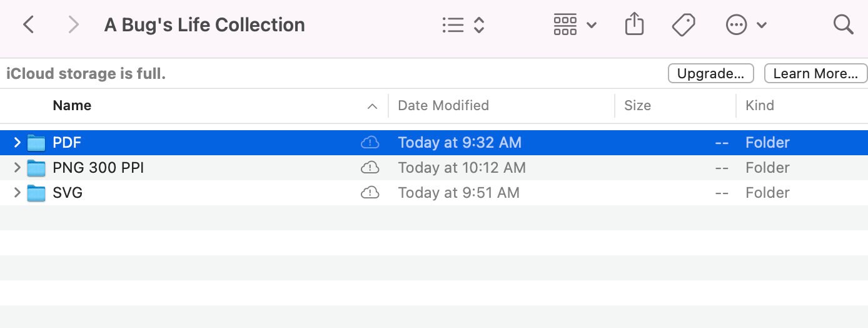Expand the PDF folder disclosure arrow
Viewport: 868px width, 328px height.
[x=17, y=143]
